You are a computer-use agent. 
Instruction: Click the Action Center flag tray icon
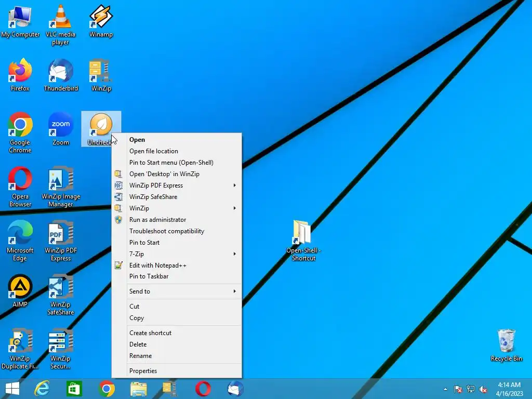pyautogui.click(x=458, y=389)
